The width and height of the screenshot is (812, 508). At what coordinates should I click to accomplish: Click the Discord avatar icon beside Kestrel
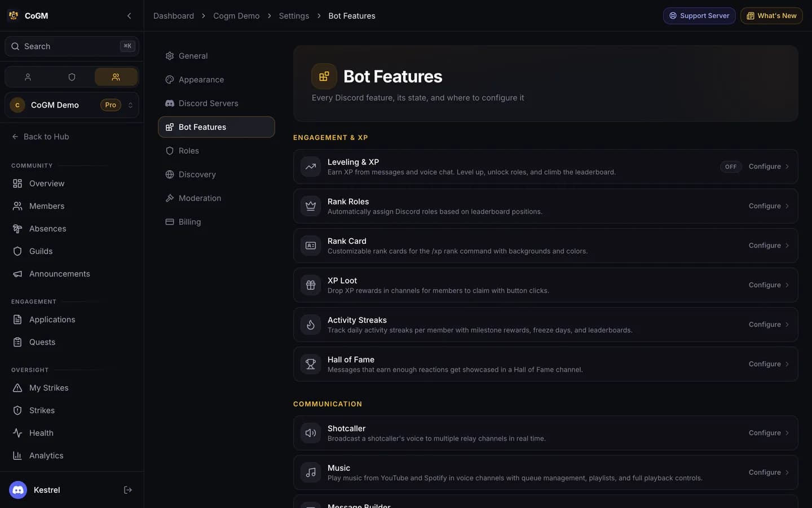click(x=18, y=490)
